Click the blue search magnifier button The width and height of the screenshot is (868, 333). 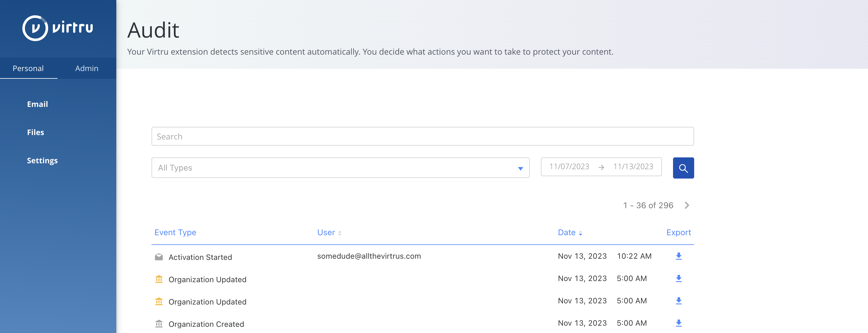[x=683, y=167]
